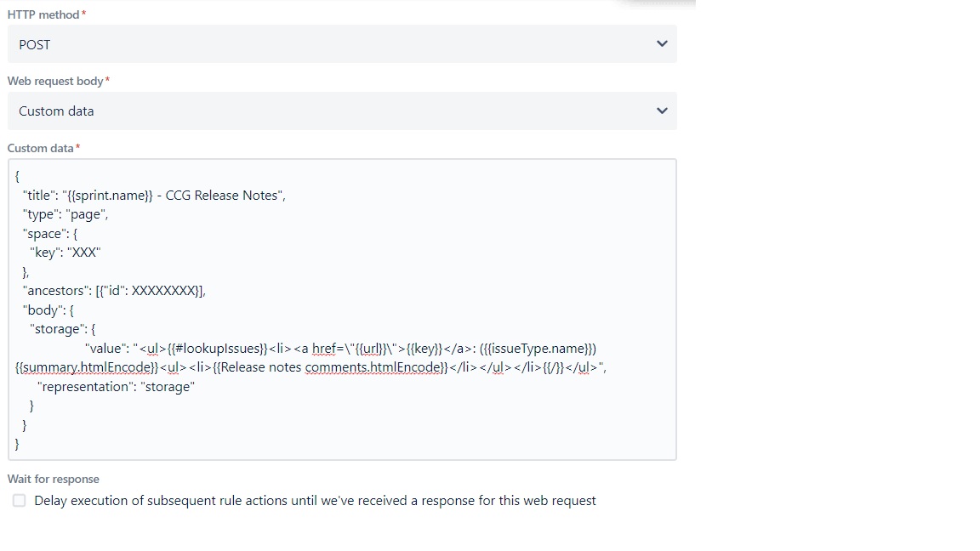Click the "space": { line
This screenshot has height=551, width=980.
point(50,234)
